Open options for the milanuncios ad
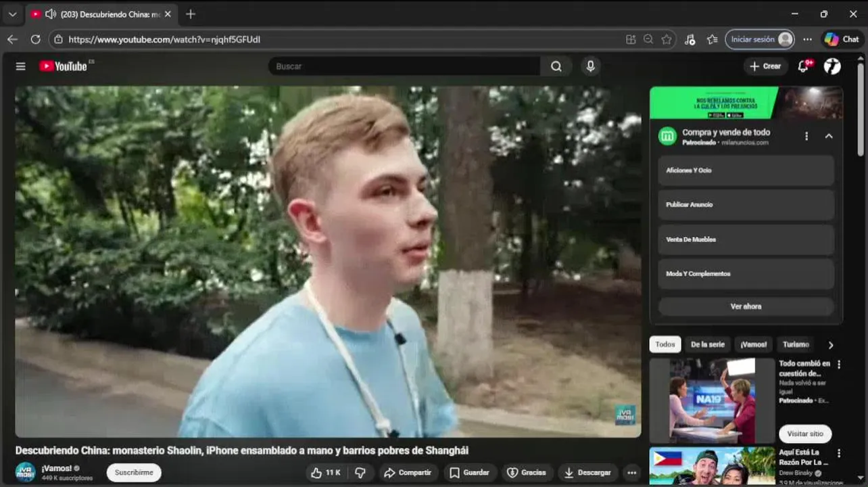 coord(806,136)
